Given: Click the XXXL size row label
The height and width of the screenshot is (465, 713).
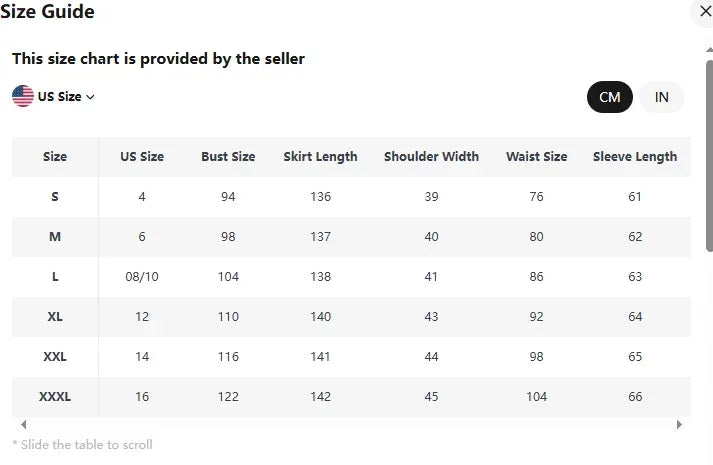Looking at the screenshot, I should coord(55,397).
